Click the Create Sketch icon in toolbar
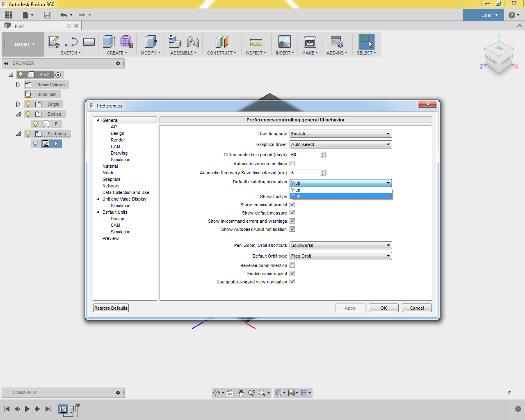This screenshot has height=420, width=525. (x=54, y=42)
